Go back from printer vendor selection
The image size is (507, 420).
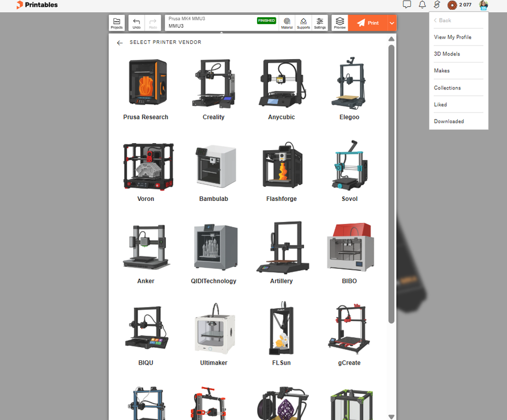point(119,42)
